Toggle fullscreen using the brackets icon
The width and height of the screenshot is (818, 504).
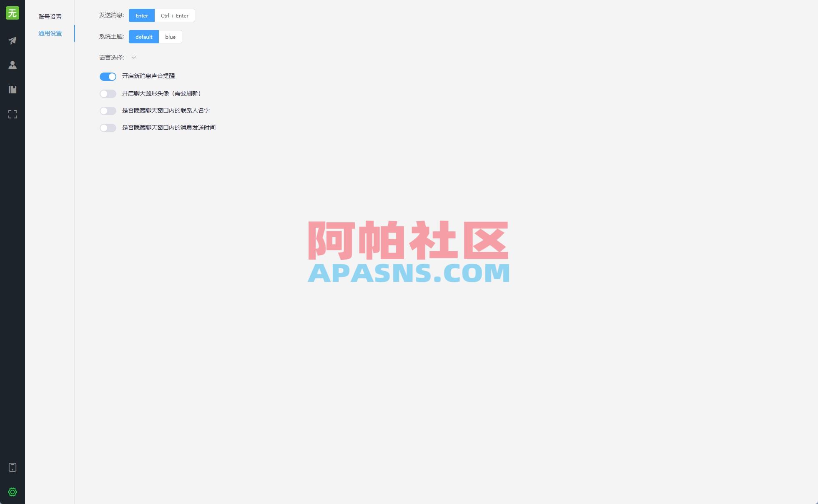12,114
